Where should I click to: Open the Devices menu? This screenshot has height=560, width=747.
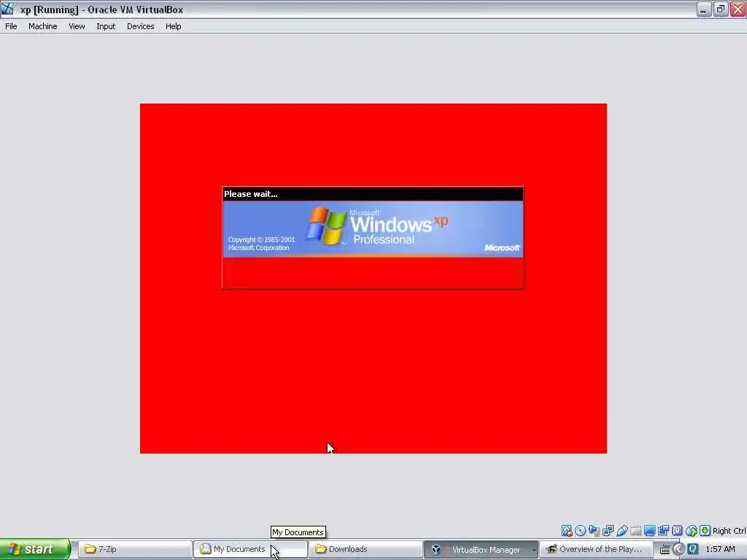click(140, 26)
